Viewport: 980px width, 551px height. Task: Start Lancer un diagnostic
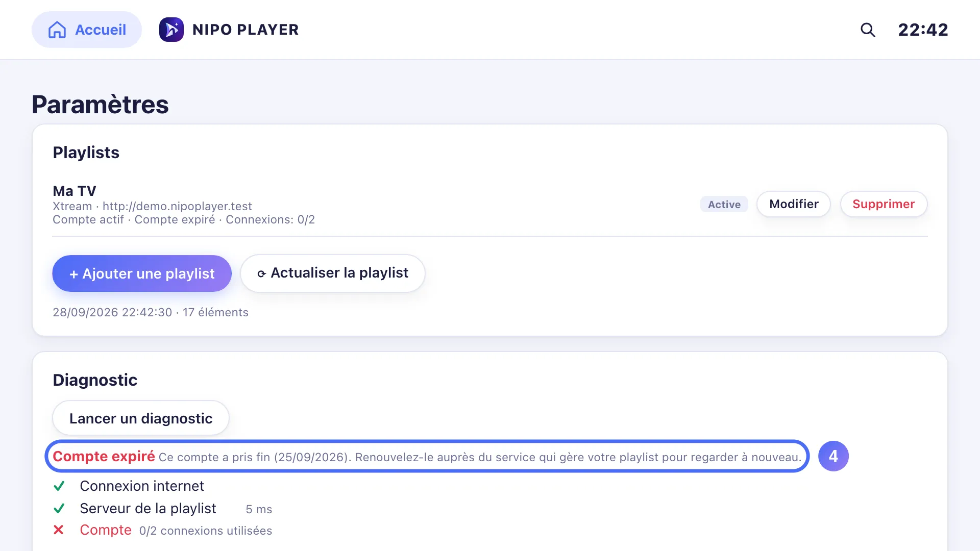coord(141,418)
